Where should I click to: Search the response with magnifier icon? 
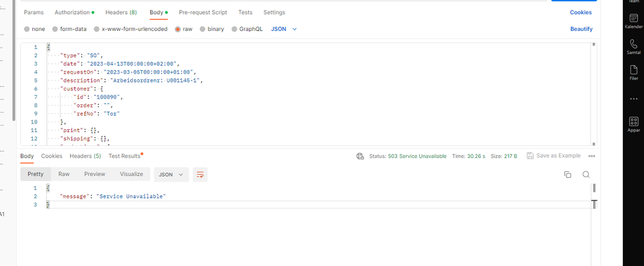[x=586, y=175]
